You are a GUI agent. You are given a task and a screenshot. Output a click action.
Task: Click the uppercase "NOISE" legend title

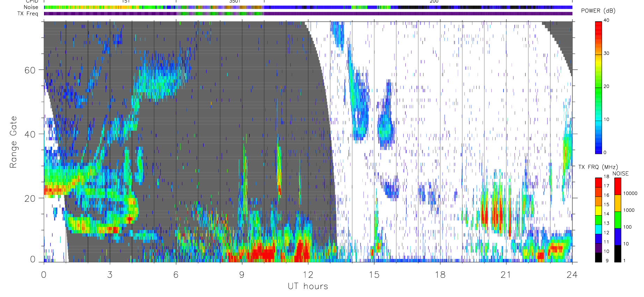click(621, 174)
